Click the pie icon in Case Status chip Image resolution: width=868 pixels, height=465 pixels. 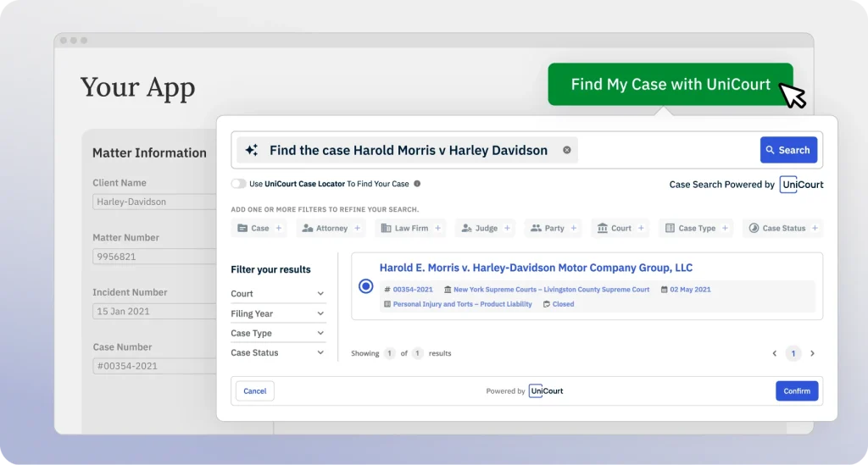click(754, 228)
